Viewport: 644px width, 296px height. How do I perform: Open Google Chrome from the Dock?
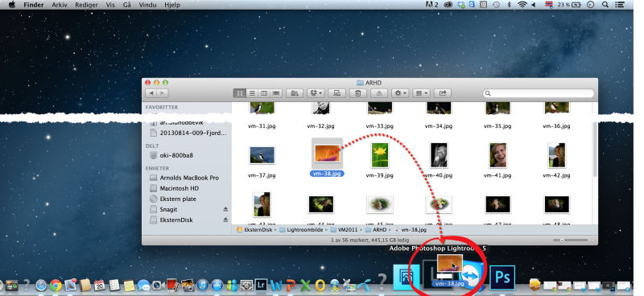click(56, 285)
